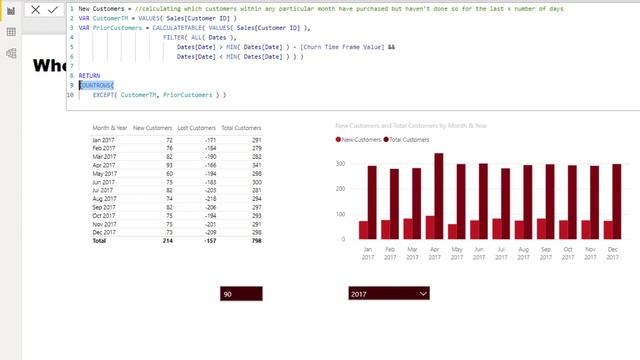Select the Nov 2017 table row
The height and width of the screenshot is (360, 640).
click(x=177, y=224)
